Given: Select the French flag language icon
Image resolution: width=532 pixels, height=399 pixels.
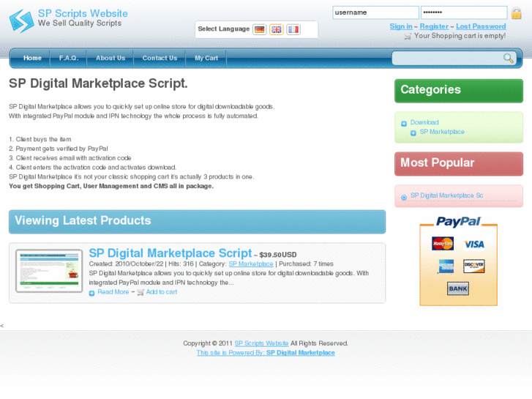Looking at the screenshot, I should (293, 29).
